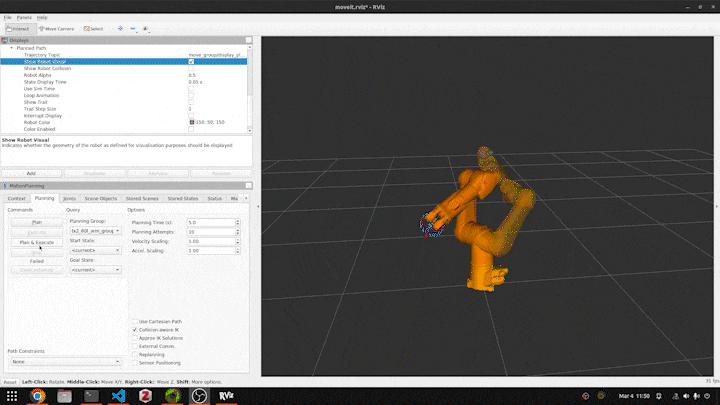Click the Robot Color swatch

pos(191,122)
